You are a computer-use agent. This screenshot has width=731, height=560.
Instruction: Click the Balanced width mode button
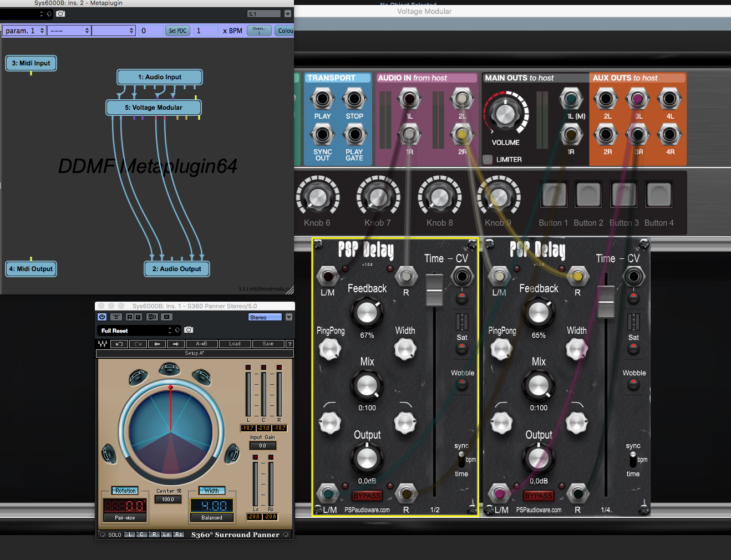coord(212,517)
